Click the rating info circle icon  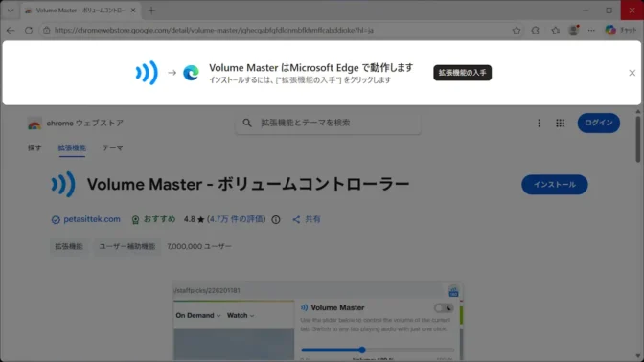coord(276,220)
